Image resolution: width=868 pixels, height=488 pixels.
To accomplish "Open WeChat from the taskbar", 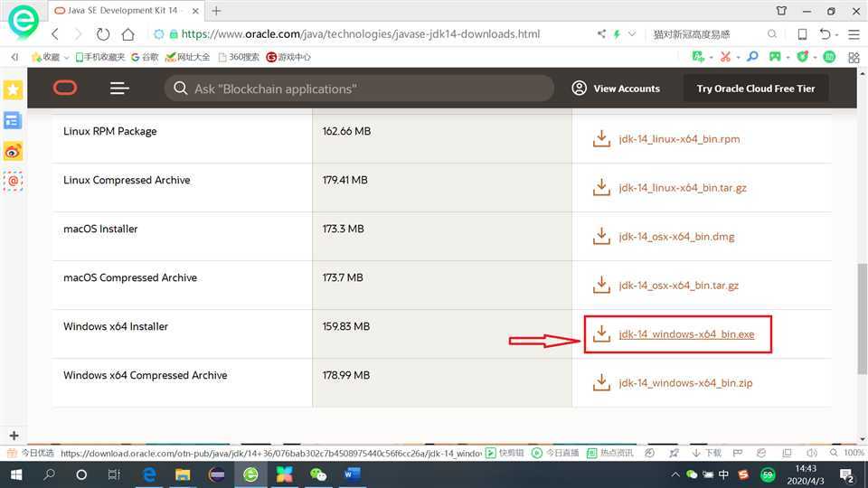I will [318, 474].
